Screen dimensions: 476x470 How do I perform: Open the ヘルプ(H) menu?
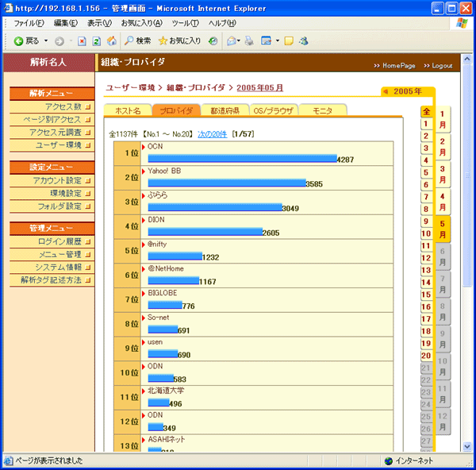(x=222, y=23)
